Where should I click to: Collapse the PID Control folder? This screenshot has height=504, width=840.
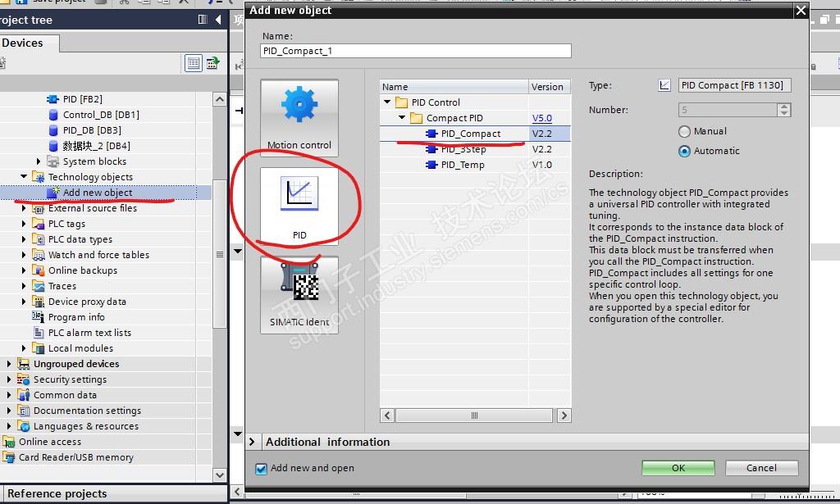click(387, 102)
